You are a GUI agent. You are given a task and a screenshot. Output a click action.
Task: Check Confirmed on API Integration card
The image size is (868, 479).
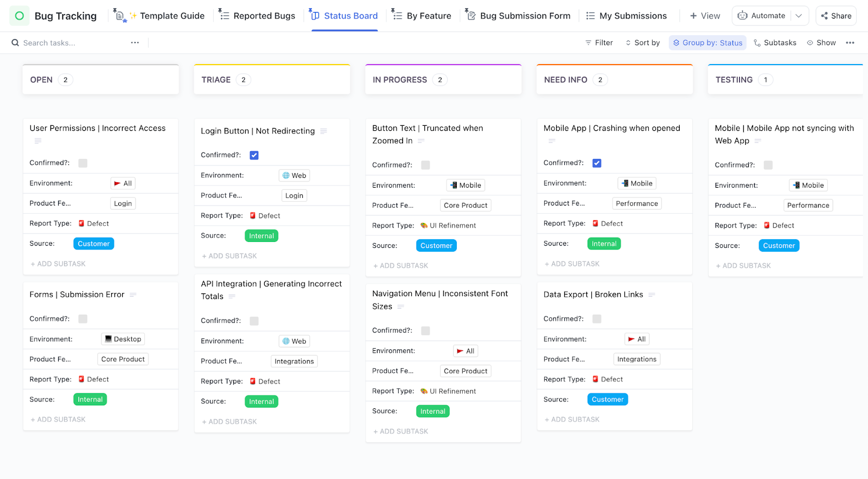point(254,321)
